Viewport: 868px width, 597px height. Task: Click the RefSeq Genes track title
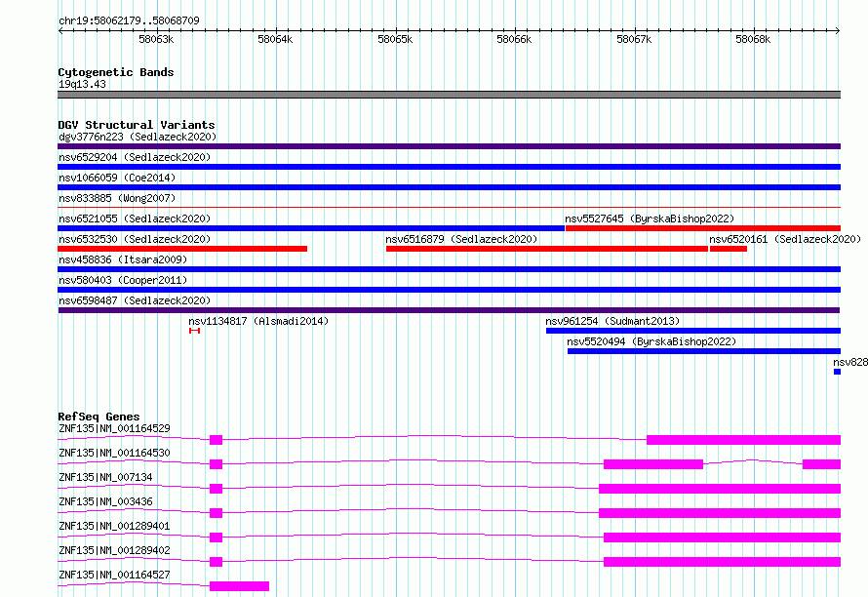(x=99, y=417)
